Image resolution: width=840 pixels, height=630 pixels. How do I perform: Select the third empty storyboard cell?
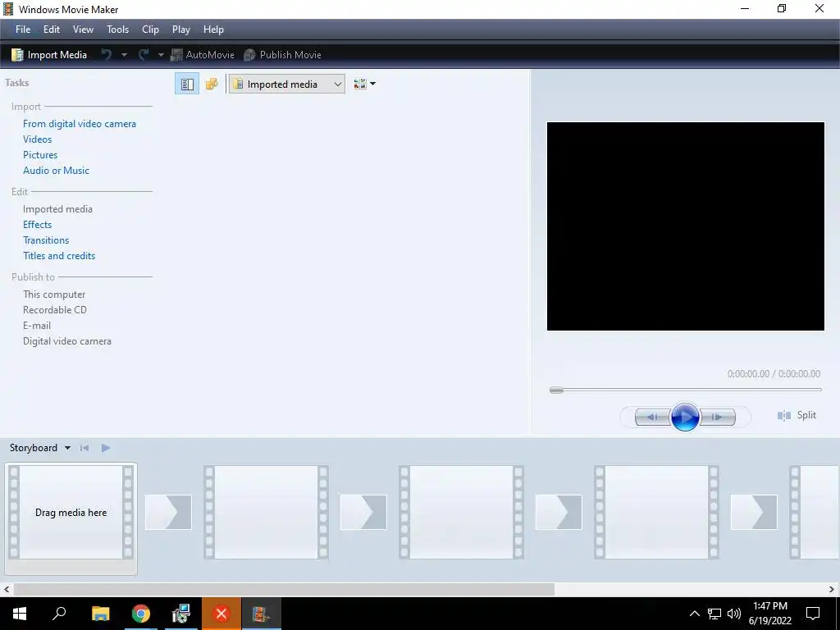(x=461, y=513)
